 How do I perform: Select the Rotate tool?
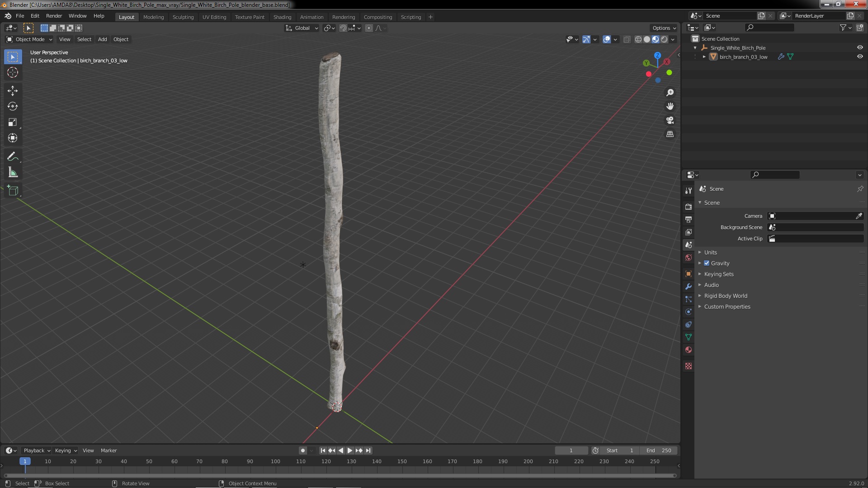coord(13,107)
